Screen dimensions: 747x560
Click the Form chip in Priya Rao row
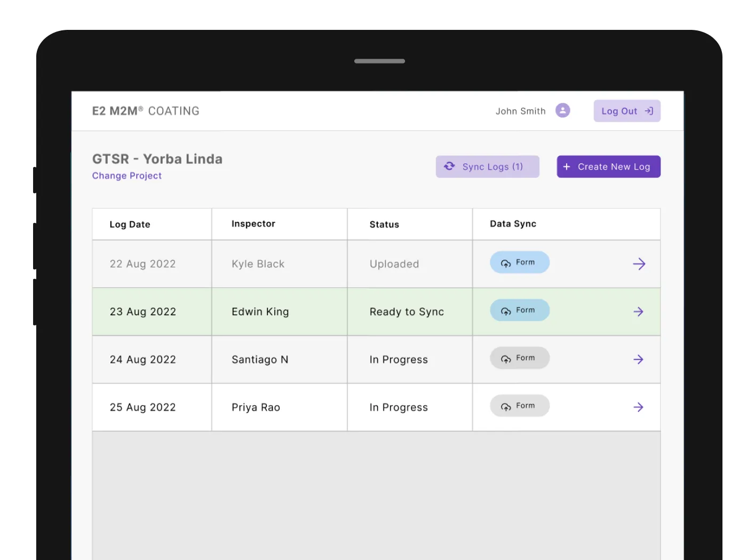tap(519, 406)
